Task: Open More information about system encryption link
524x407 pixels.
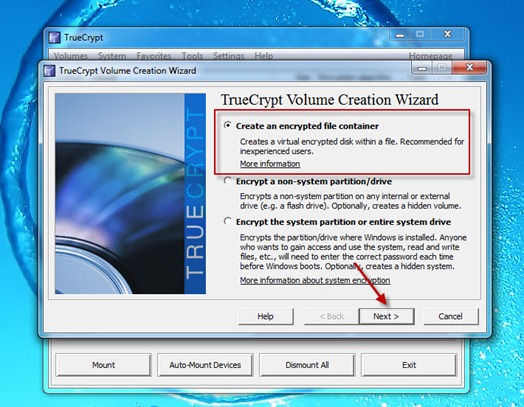Action: click(315, 280)
